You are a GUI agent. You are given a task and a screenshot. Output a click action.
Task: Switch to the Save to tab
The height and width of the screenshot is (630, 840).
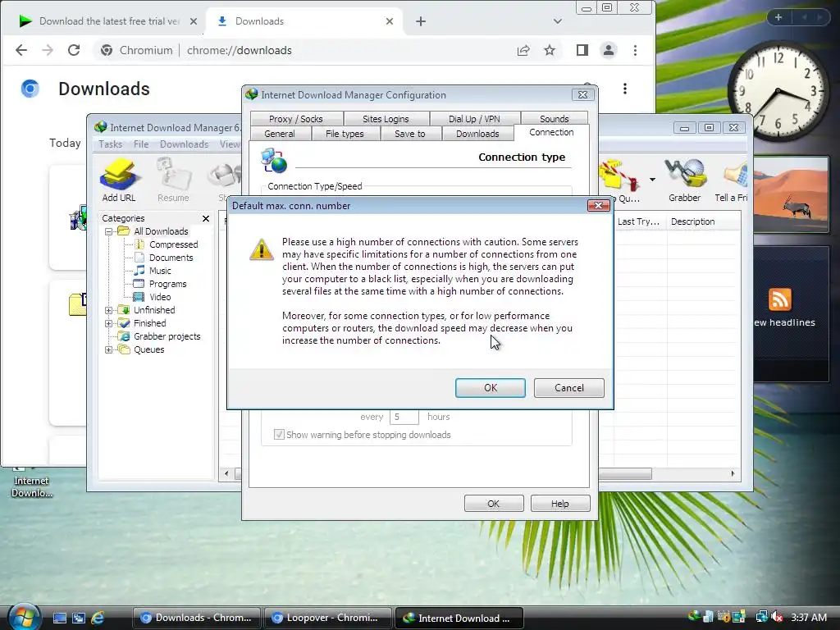(x=410, y=134)
